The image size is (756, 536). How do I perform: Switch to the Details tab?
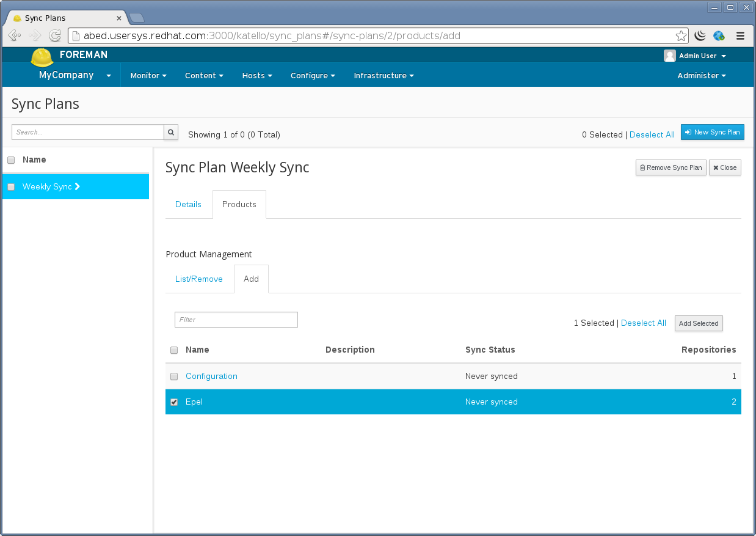click(x=188, y=205)
